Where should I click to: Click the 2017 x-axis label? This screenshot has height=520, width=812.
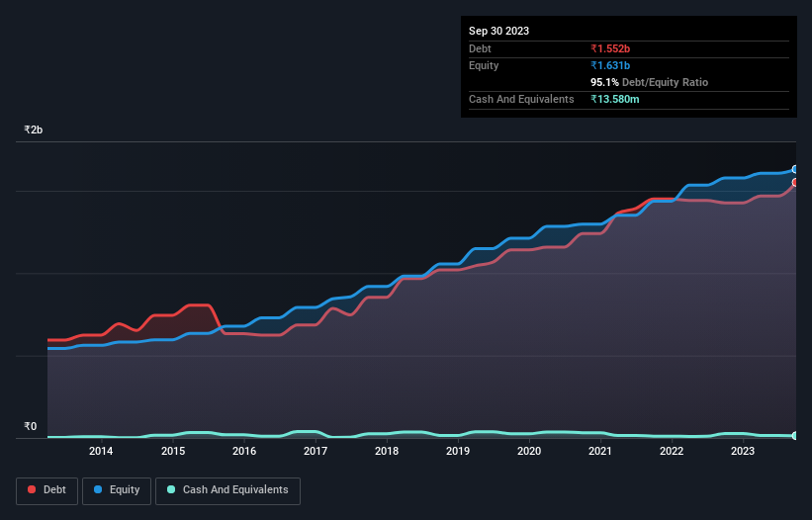pos(316,451)
